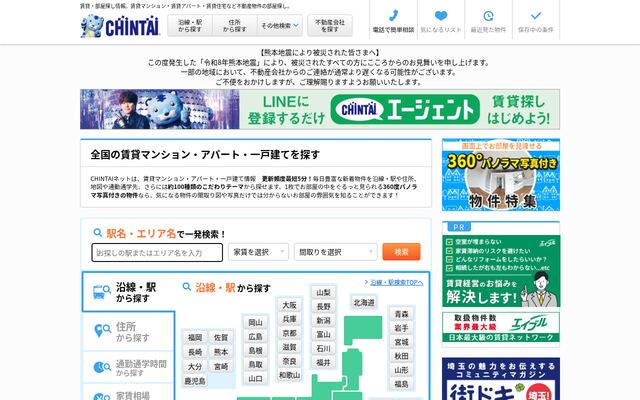
Task: Select 長崎 prefecture button
Action: [x=195, y=352]
